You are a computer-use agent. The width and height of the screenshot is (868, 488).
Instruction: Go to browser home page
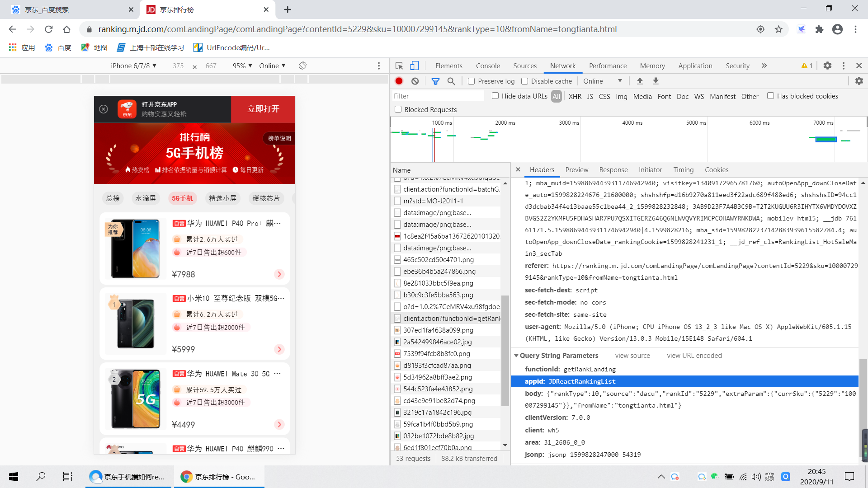tap(67, 29)
